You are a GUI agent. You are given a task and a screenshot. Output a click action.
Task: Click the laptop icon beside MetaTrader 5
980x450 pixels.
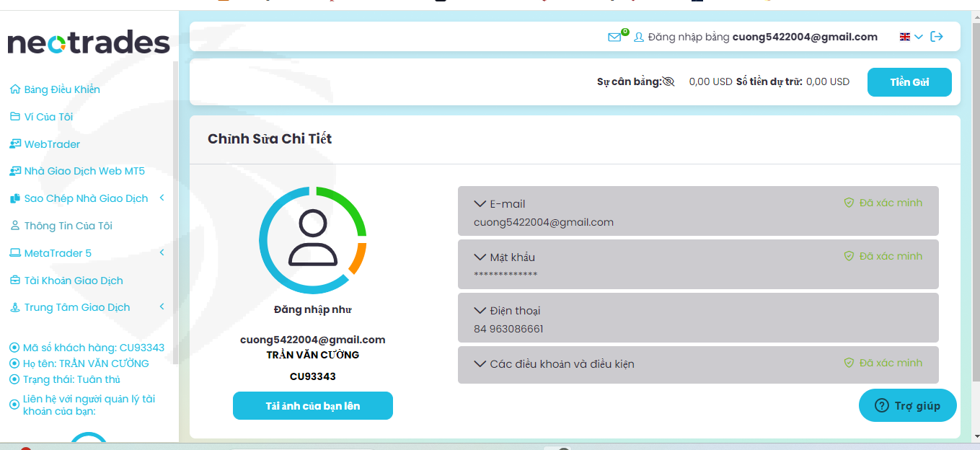coord(15,253)
